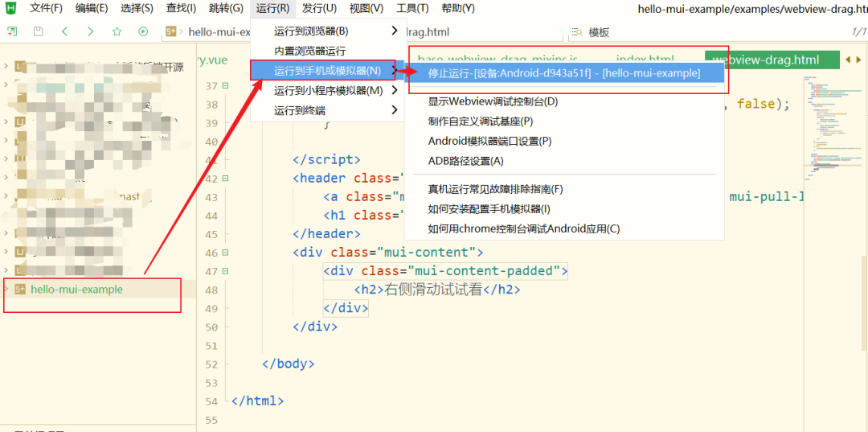
Task: Click the bookmark star icon
Action: coord(117,31)
